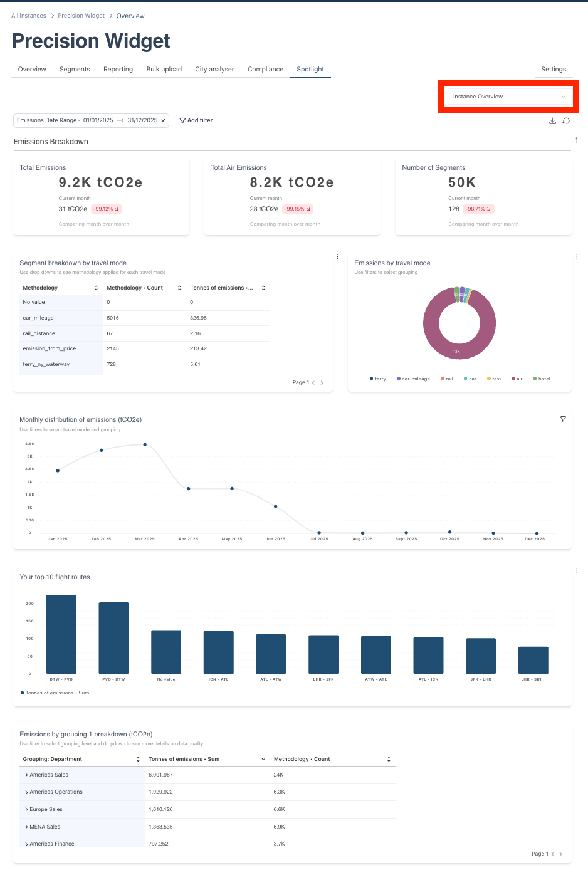Open the Emissions by travel mode kebab menu
588x875 pixels.
(x=577, y=257)
